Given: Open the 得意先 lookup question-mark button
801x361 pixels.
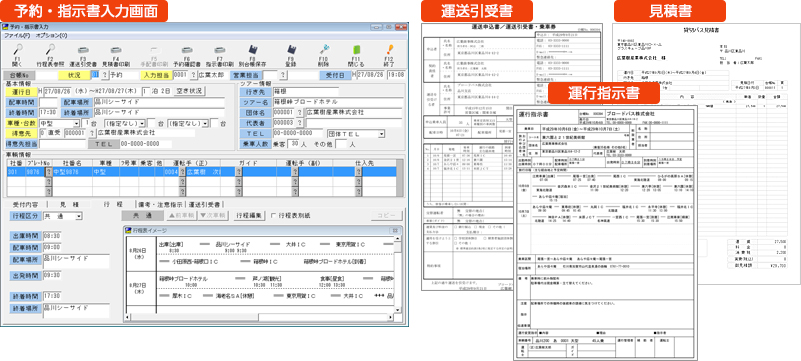Looking at the screenshot, I should tap(92, 133).
